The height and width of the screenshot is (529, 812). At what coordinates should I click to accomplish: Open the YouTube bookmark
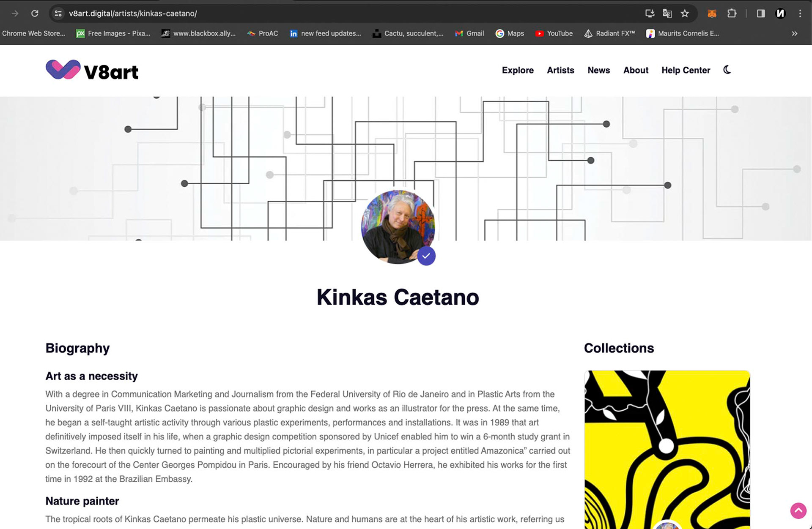(554, 33)
